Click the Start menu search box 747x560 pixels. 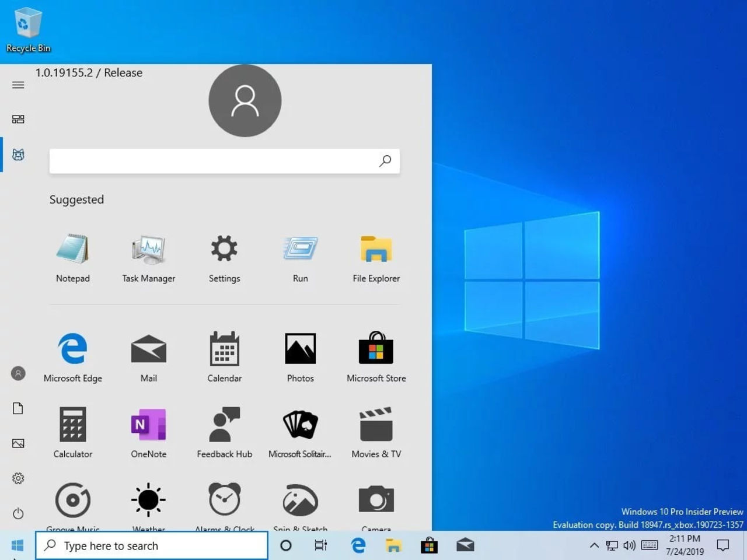coord(225,161)
